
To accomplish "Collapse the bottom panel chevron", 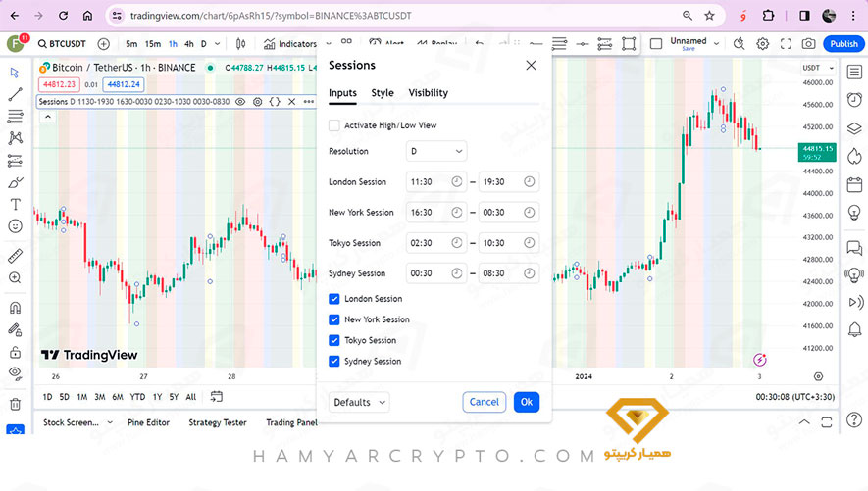I will [804, 421].
